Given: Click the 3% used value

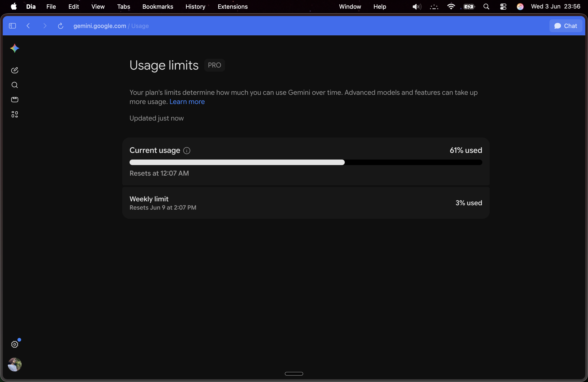Looking at the screenshot, I should [469, 203].
